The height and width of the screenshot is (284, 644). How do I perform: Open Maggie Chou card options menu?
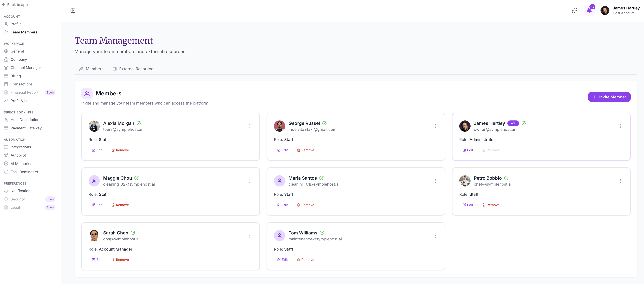pos(250,181)
